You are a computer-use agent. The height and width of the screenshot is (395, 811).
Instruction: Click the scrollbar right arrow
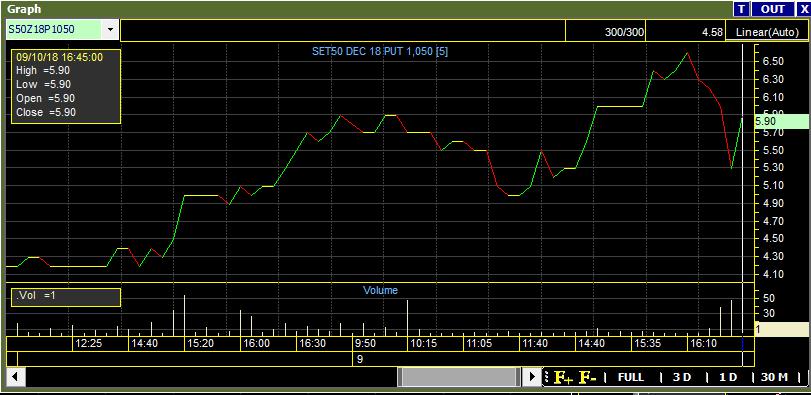[531, 376]
